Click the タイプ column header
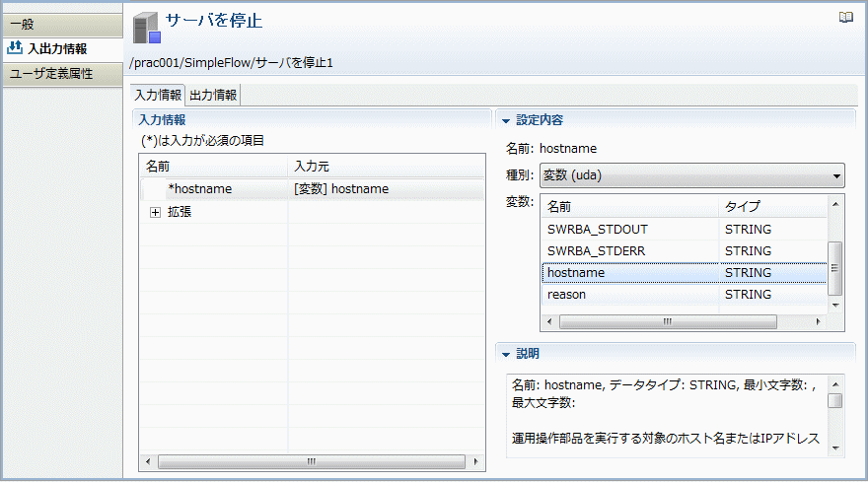The width and height of the screenshot is (868, 482). point(772,206)
